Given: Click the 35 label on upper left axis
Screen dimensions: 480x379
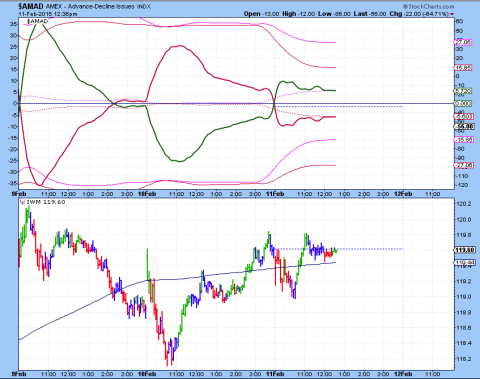Looking at the screenshot, I should pyautogui.click(x=13, y=24).
